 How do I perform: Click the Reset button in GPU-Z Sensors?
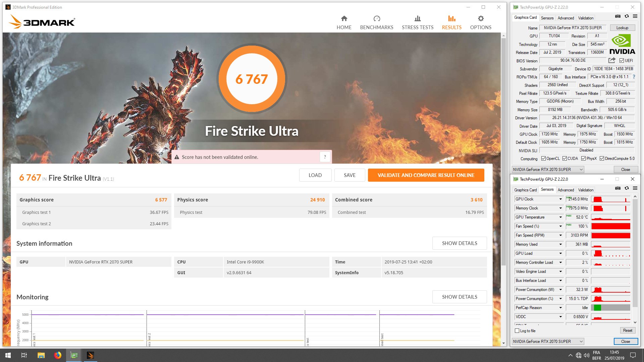627,330
